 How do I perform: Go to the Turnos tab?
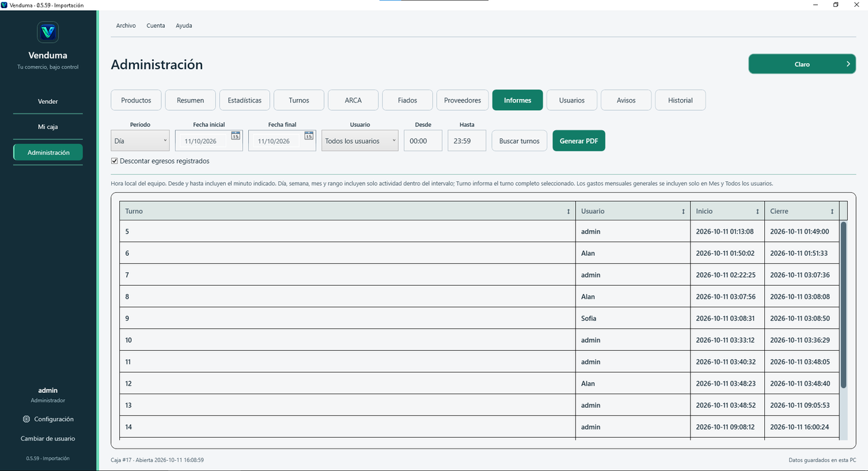pyautogui.click(x=299, y=100)
